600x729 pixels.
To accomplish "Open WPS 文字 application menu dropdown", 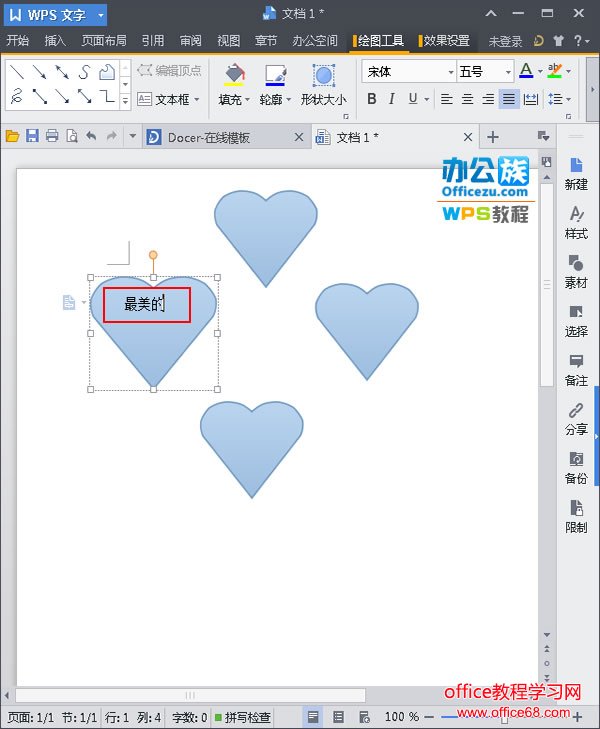I will 100,15.
